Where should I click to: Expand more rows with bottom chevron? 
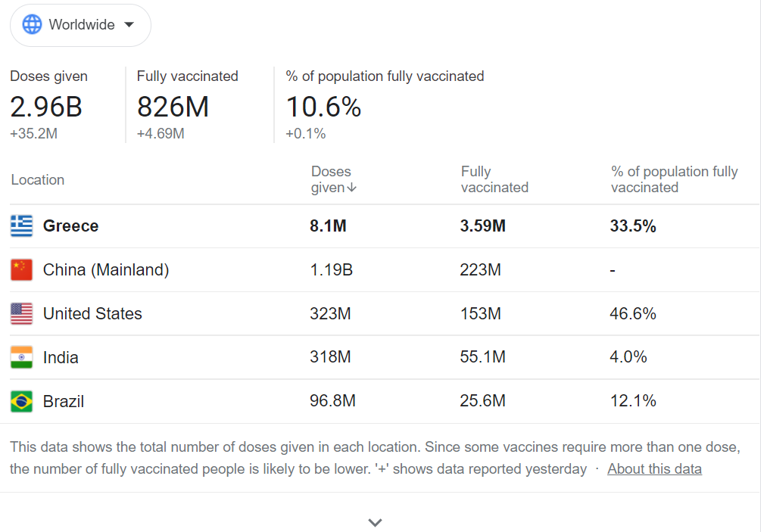(375, 522)
